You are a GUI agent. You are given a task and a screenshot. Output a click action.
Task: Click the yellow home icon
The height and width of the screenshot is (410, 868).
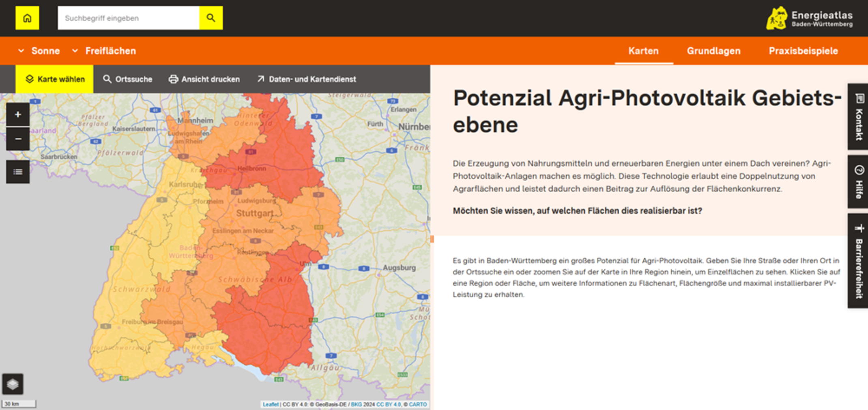coord(27,18)
